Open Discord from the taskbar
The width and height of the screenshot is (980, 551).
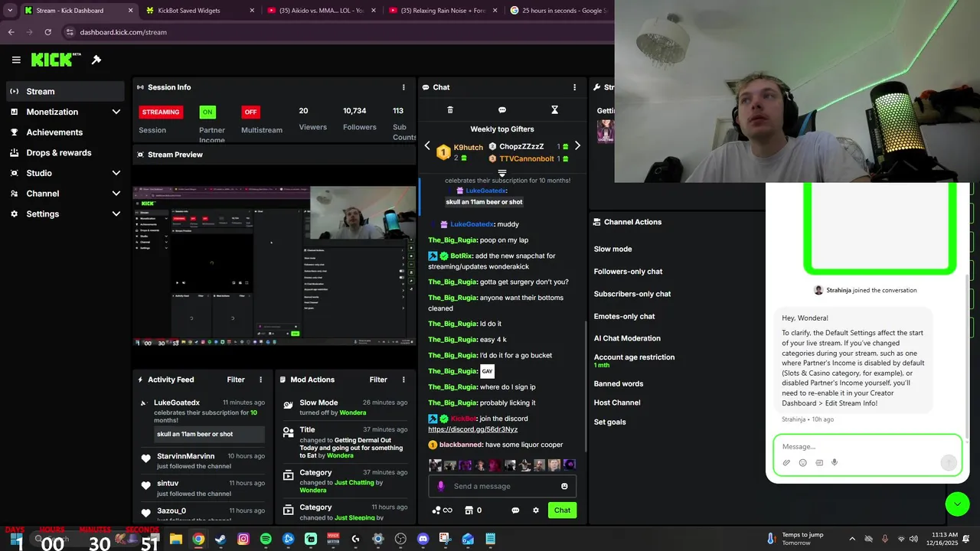423,539
